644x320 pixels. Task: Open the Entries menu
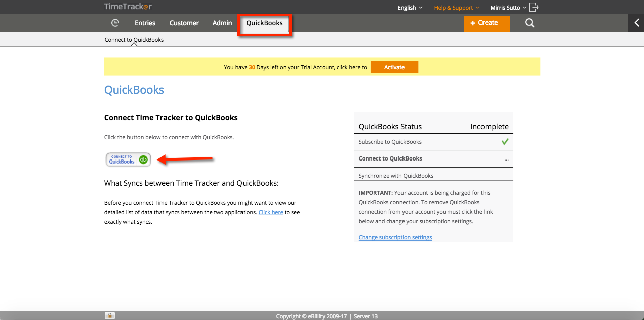(145, 23)
